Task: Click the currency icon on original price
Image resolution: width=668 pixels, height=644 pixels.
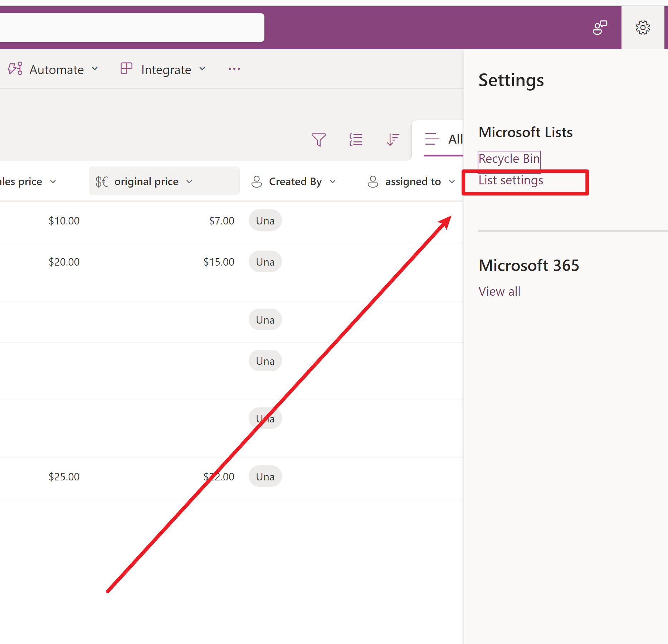Action: (x=102, y=181)
